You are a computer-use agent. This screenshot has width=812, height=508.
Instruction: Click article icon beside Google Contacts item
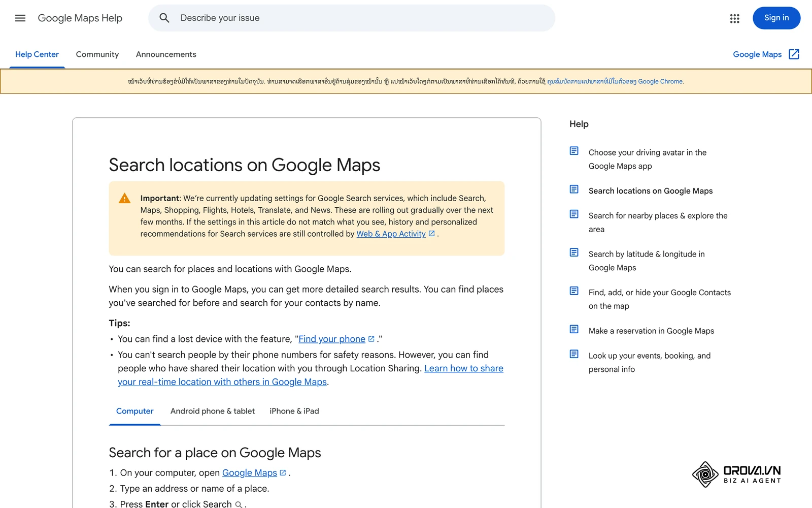574,291
